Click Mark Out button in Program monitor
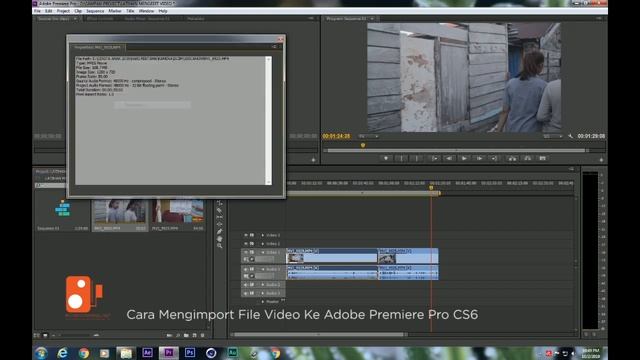640x360 pixels. tap(417, 158)
